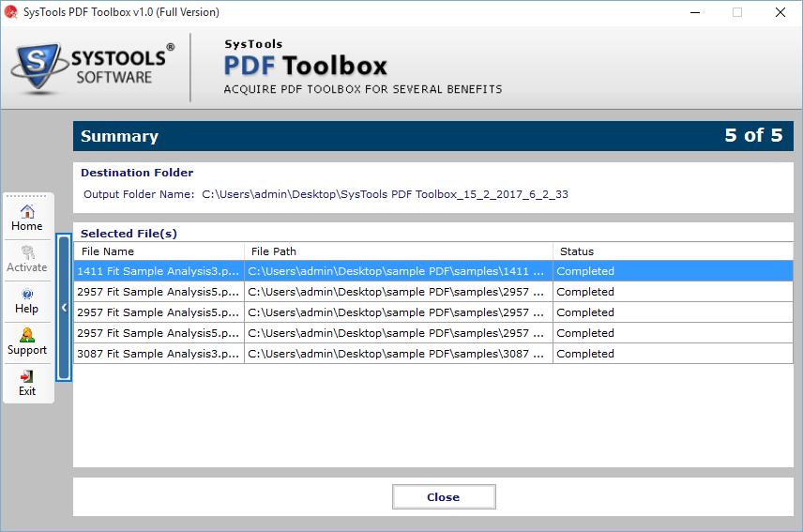Select row 1411 Fit Sample Analysis3
803x532 pixels.
pyautogui.click(x=433, y=271)
